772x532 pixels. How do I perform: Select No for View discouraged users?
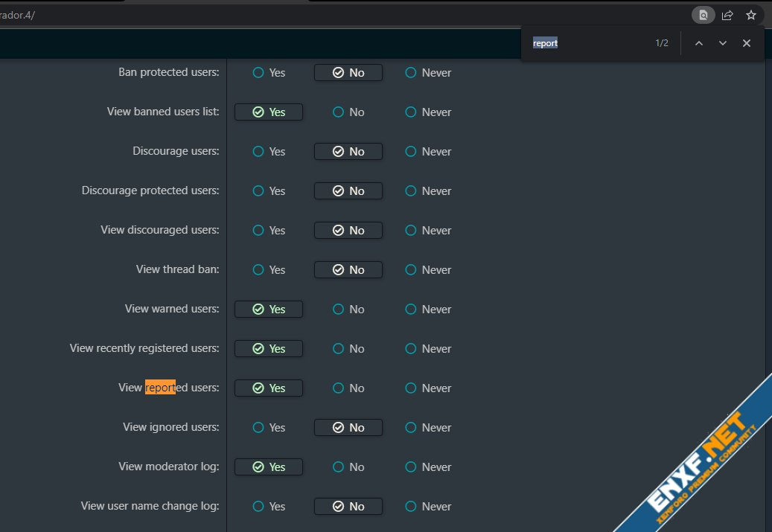[x=348, y=231]
